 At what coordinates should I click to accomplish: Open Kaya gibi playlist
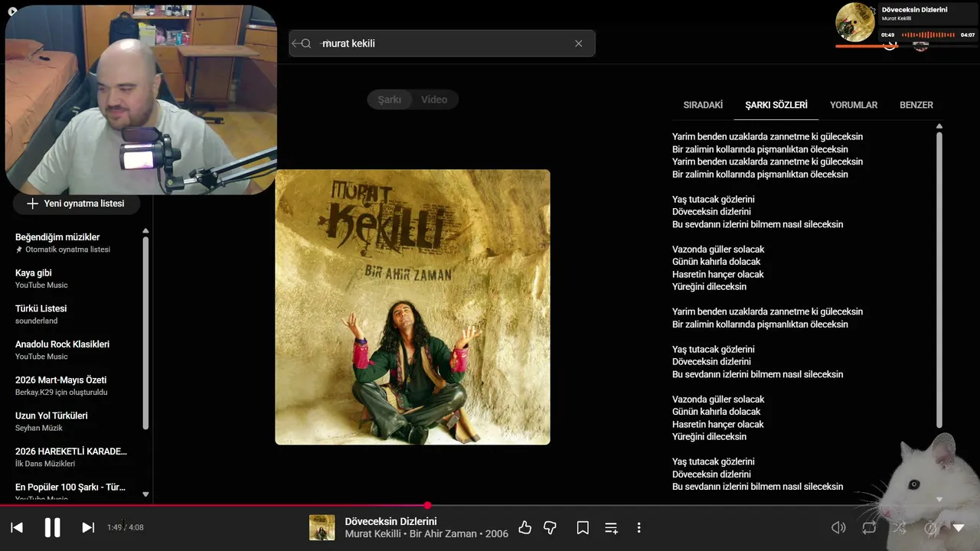click(x=73, y=279)
